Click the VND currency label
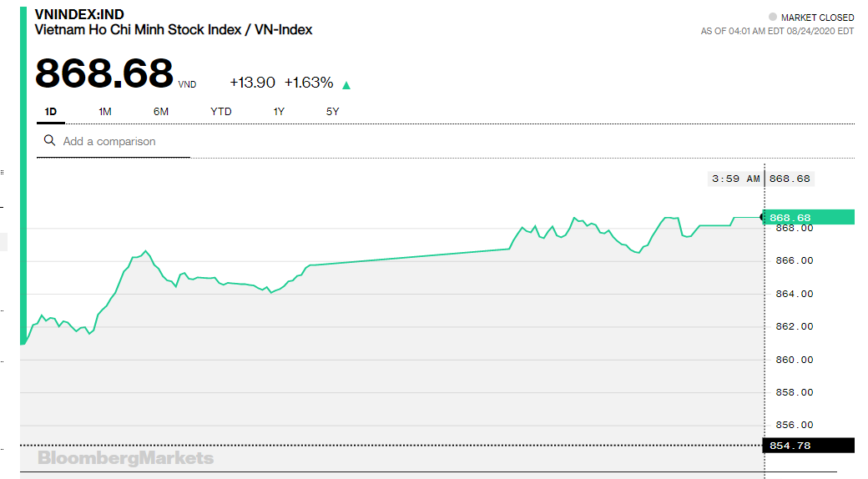This screenshot has height=479, width=868. coord(187,85)
